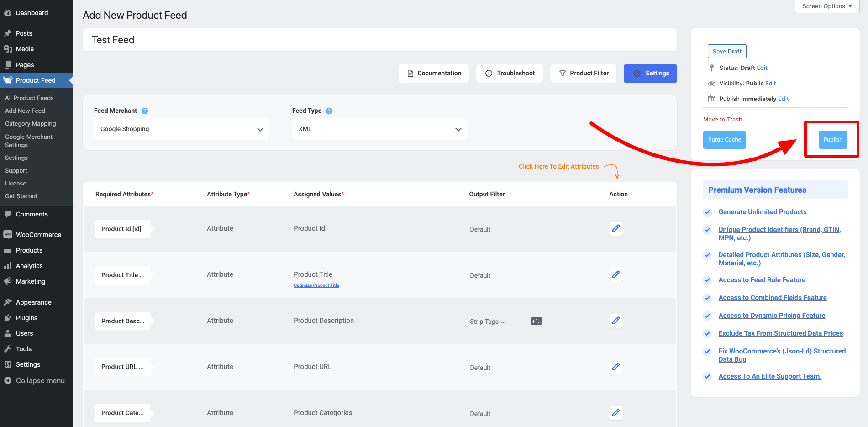Open License submenu item
868x427 pixels.
point(16,183)
